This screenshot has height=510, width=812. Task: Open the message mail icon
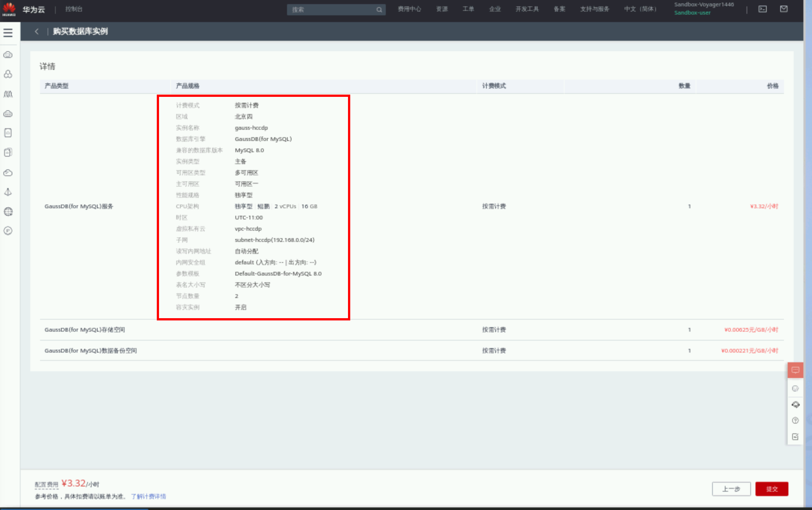[x=784, y=9]
